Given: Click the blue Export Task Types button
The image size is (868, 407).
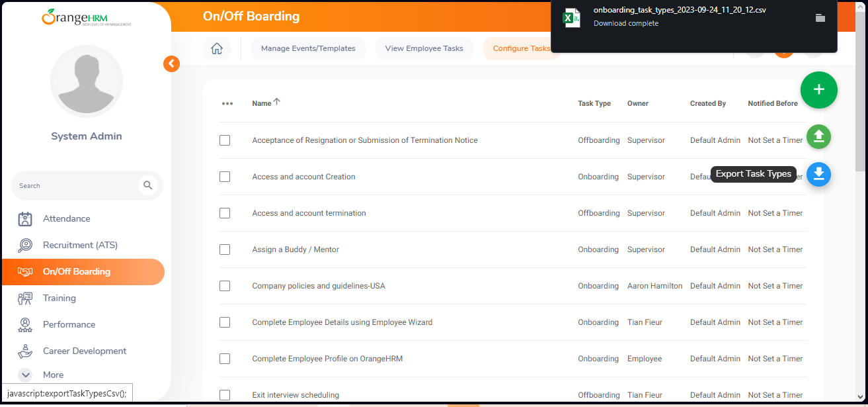Looking at the screenshot, I should pyautogui.click(x=818, y=174).
